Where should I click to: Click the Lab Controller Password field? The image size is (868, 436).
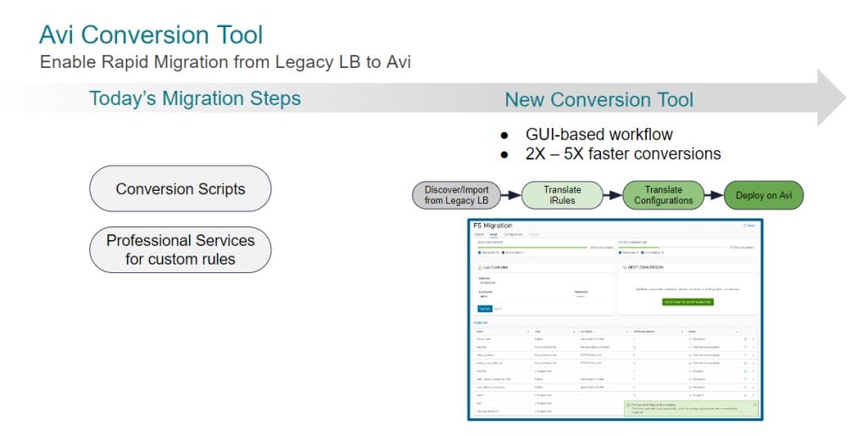click(x=581, y=294)
